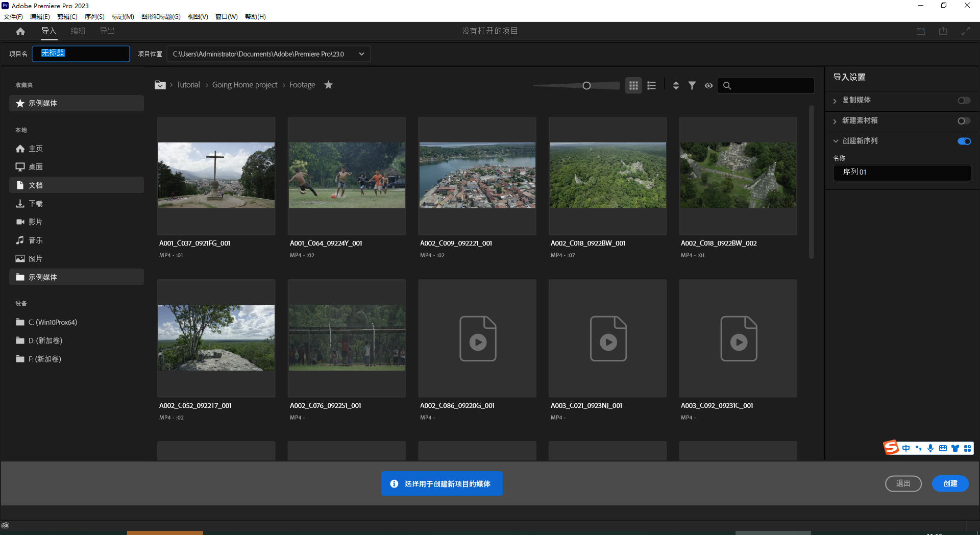The image size is (980, 535).
Task: Select 示例媒体 favorite with star icon
Action: coord(77,103)
